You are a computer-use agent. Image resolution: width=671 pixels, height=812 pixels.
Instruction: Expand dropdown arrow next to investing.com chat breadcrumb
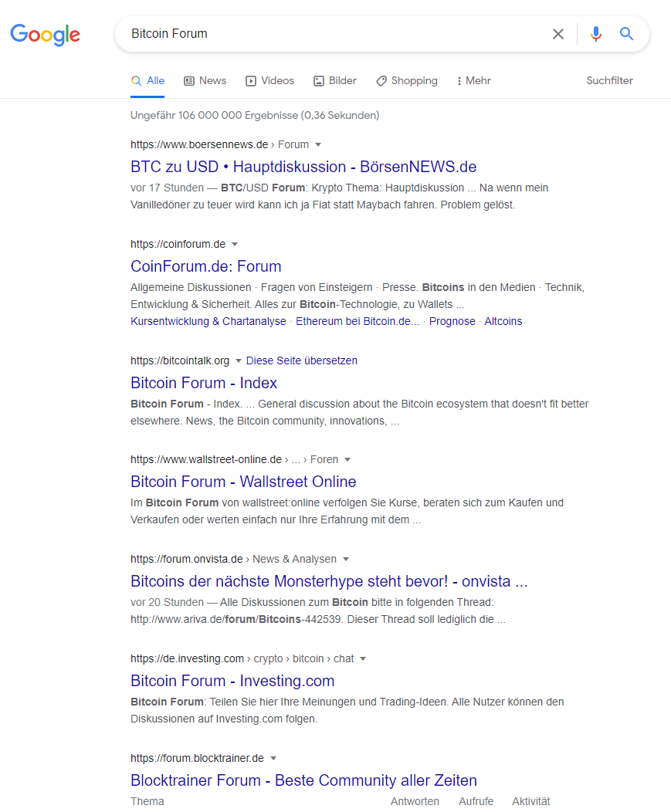coord(363,658)
